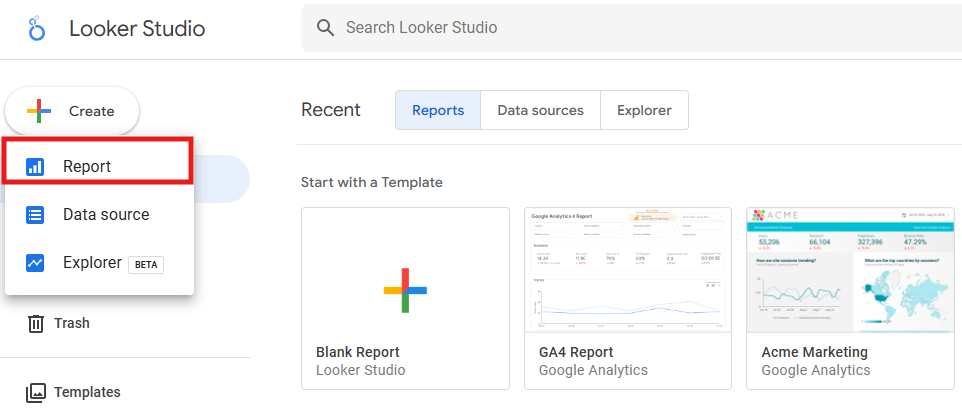
Task: Click the Trash bin icon
Action: point(36,323)
